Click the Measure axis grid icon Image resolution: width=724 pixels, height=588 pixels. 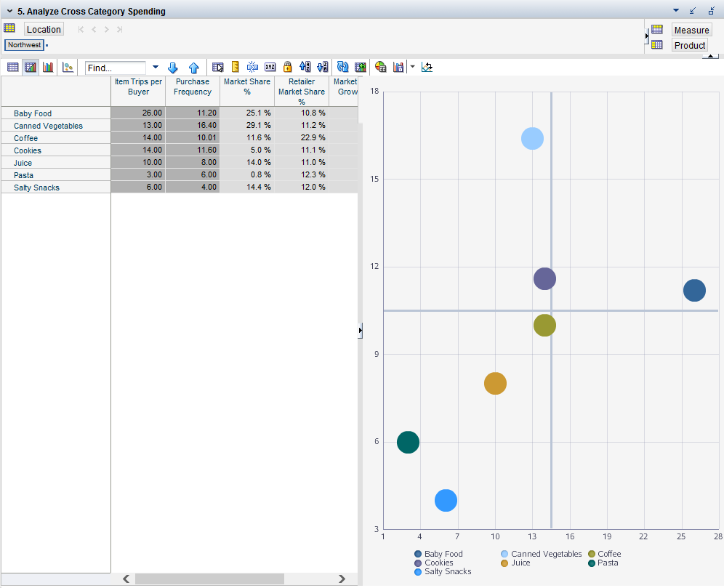coord(657,30)
